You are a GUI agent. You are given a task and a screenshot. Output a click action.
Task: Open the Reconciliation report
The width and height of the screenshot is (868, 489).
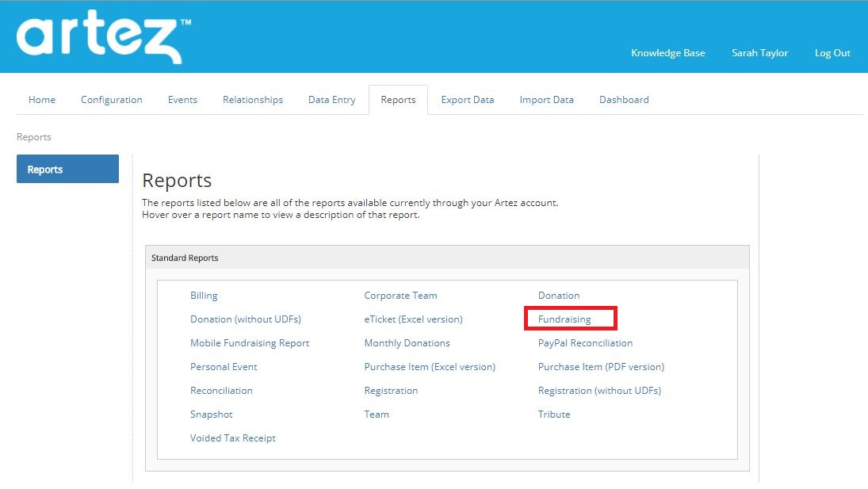pyautogui.click(x=221, y=391)
